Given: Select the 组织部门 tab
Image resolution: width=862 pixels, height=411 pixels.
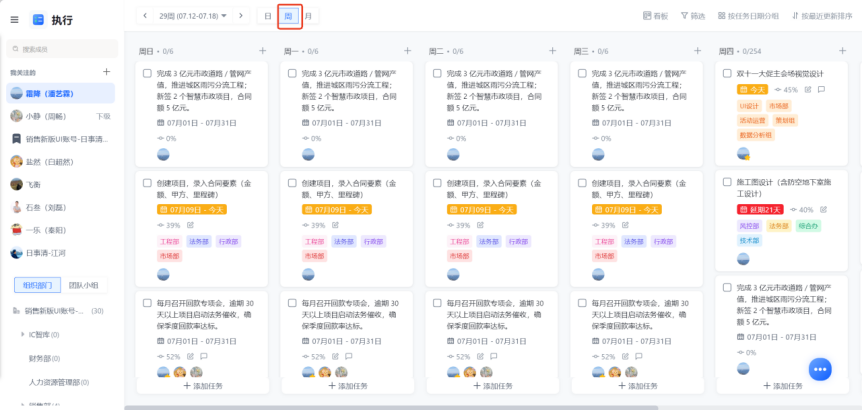Looking at the screenshot, I should 37,285.
